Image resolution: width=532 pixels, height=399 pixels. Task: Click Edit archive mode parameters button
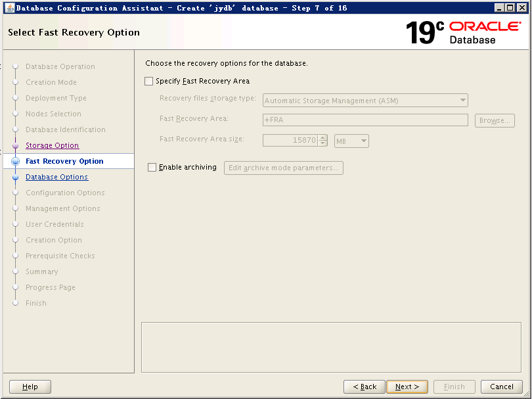(x=284, y=168)
